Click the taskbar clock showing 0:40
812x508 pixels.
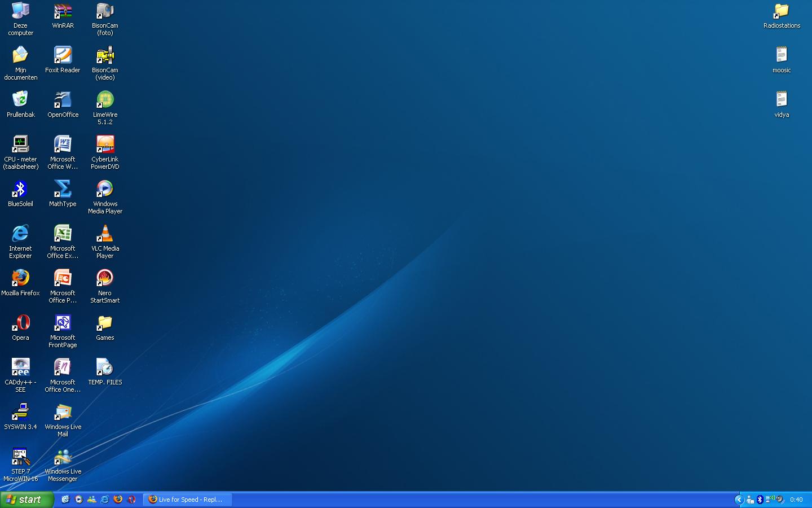[796, 500]
